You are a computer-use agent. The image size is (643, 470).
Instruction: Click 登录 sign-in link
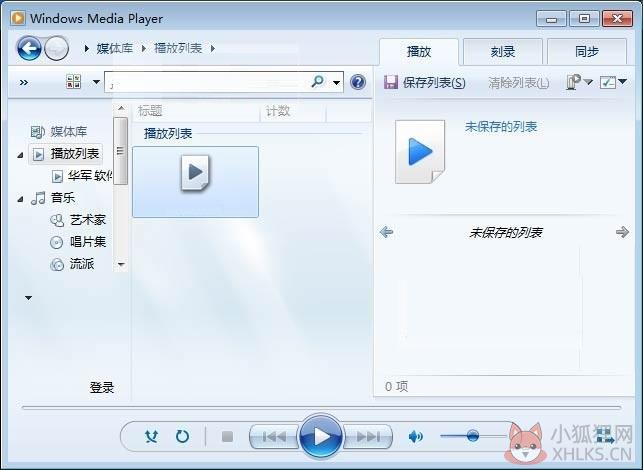(x=102, y=387)
